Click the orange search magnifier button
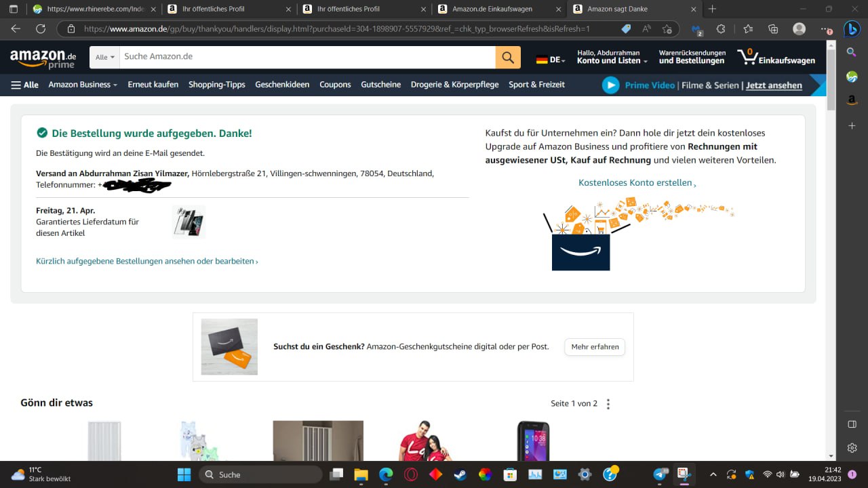Screen dimensions: 868x488 pos(508,58)
